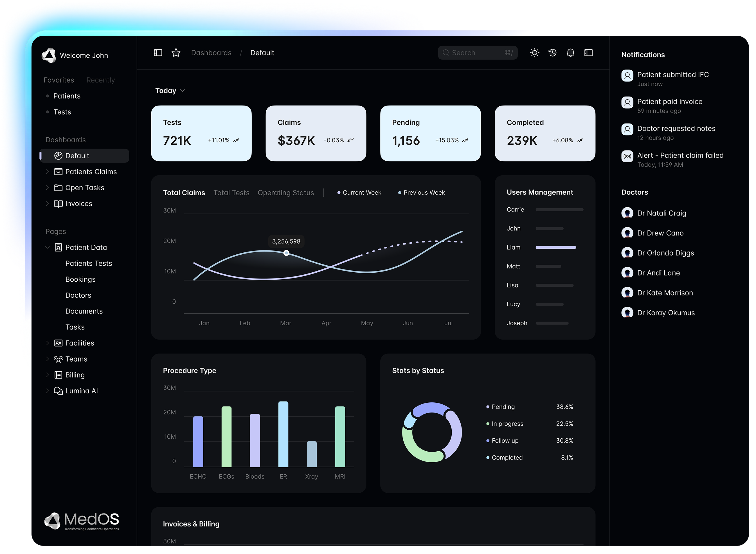Expand the Open Tasks chevron
The height and width of the screenshot is (554, 756).
click(x=47, y=188)
